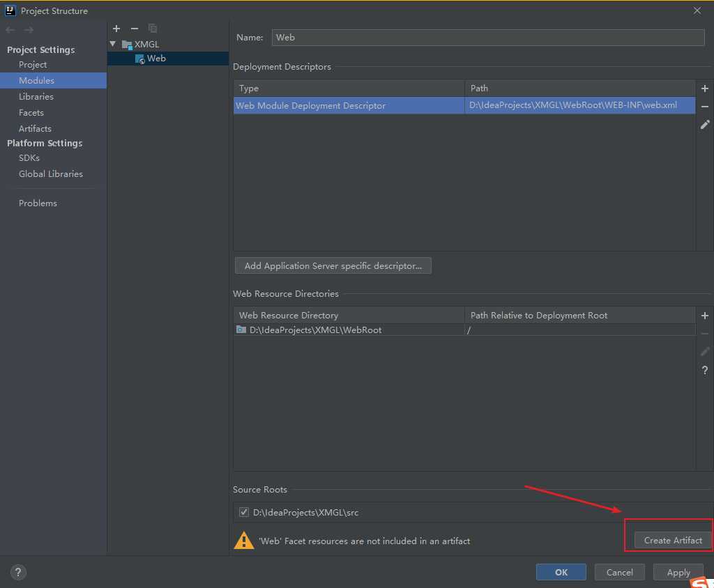Click the Create Artifact button

point(673,540)
